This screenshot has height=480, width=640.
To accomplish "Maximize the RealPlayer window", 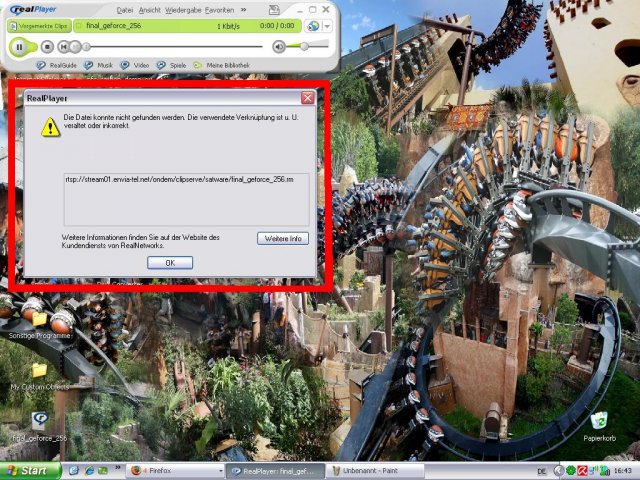I will (313, 9).
